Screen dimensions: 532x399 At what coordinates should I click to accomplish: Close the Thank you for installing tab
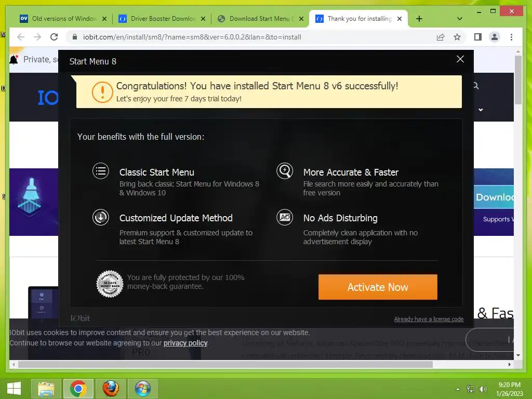[x=400, y=19]
